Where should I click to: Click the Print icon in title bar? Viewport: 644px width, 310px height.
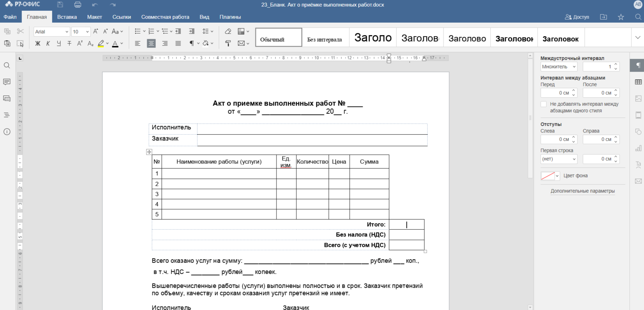click(x=77, y=5)
